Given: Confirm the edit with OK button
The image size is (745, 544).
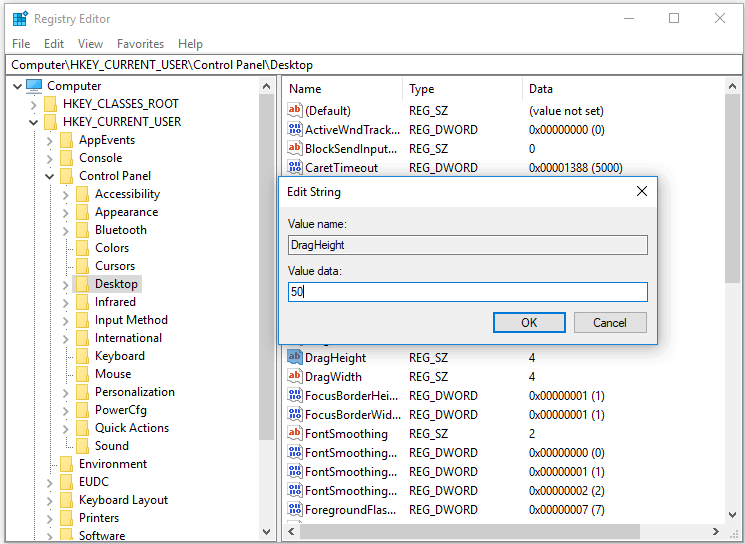Looking at the screenshot, I should click(x=529, y=322).
